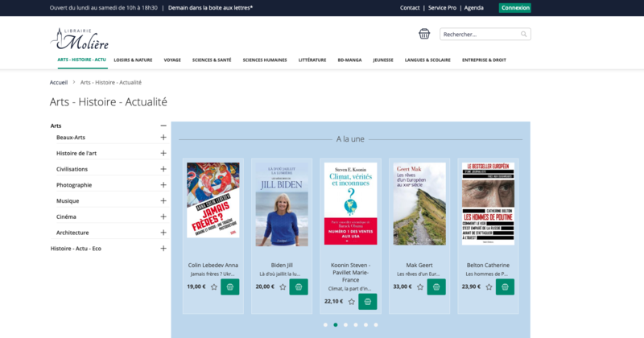
Task: Open the Service Pro link
Action: click(442, 8)
